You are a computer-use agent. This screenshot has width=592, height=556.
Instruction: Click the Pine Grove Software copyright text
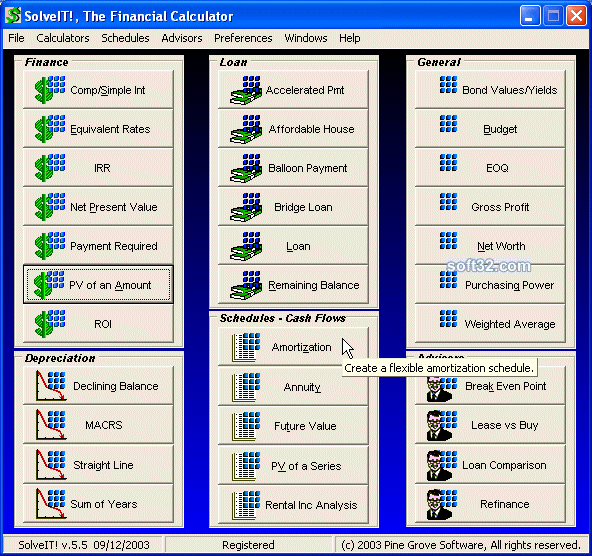tap(461, 545)
